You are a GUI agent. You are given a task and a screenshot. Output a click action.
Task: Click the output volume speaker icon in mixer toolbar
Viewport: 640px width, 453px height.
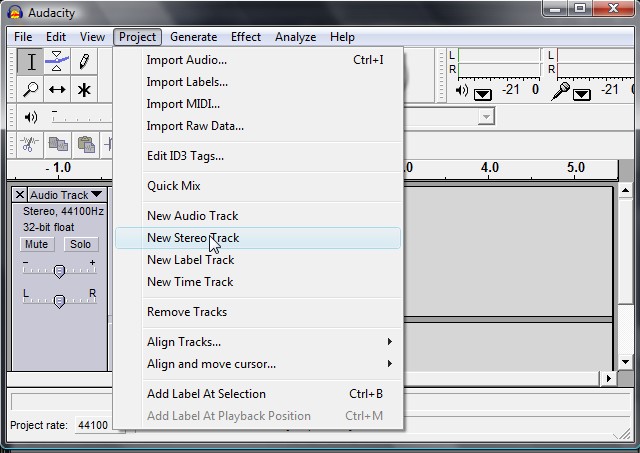[x=31, y=118]
